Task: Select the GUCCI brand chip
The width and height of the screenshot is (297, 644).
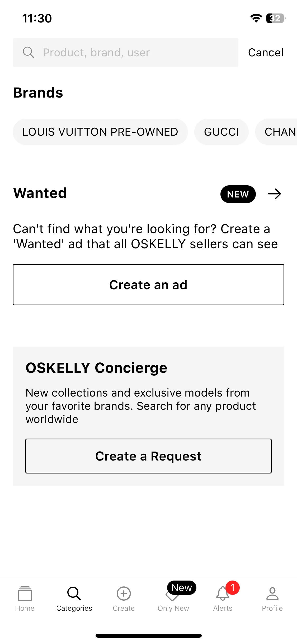Action: [221, 132]
